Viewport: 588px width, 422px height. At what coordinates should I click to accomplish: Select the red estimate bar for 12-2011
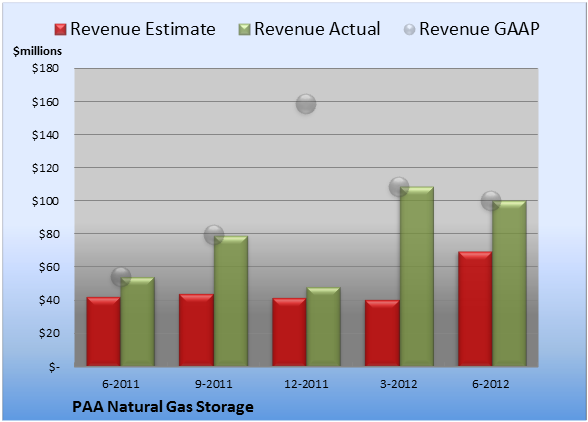coord(289,332)
